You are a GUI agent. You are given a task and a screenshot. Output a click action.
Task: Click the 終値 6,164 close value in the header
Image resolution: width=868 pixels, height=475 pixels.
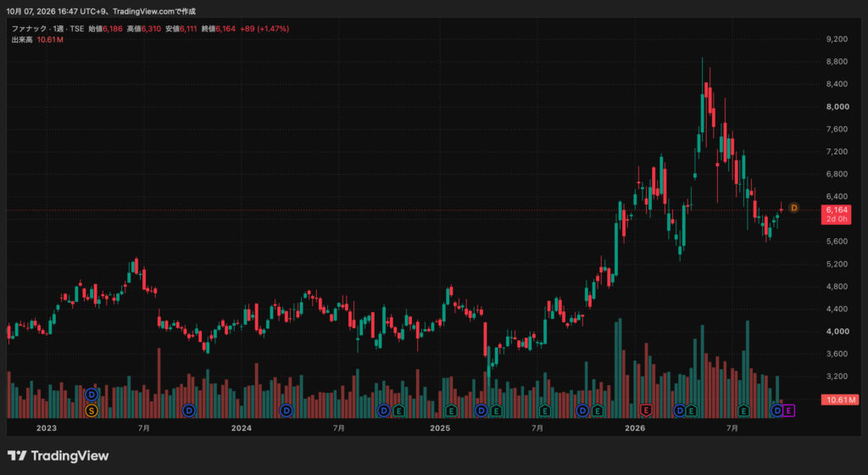218,29
